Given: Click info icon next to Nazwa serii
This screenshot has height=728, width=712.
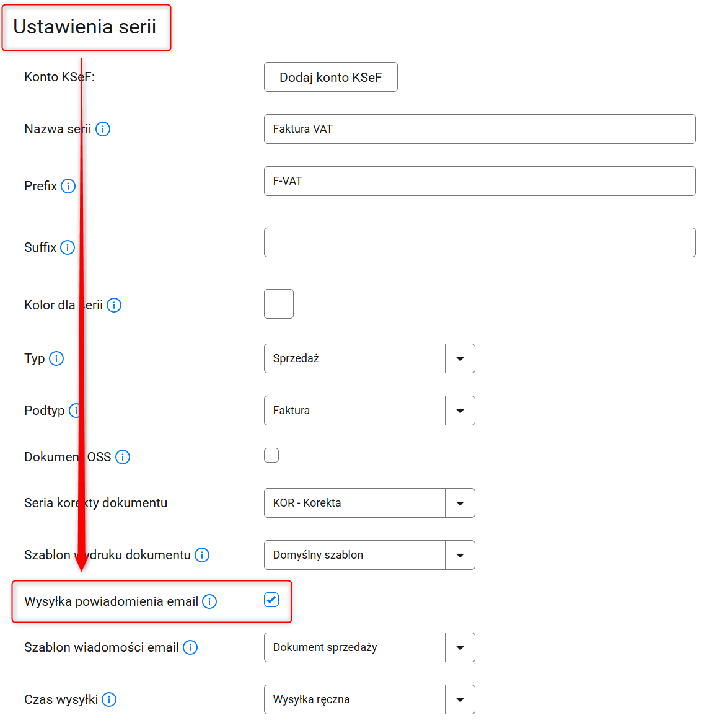Looking at the screenshot, I should tap(103, 129).
